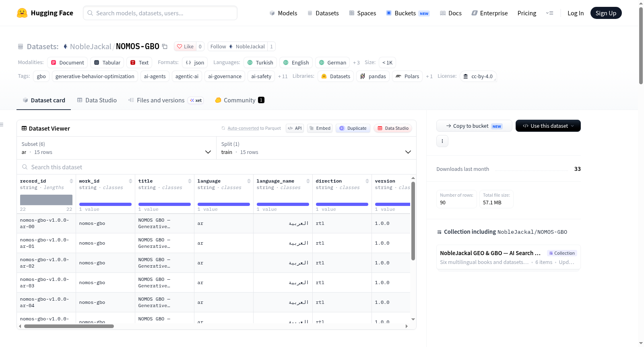Expand the Subset selector showing ar
The width and height of the screenshot is (644, 347).
(x=117, y=148)
